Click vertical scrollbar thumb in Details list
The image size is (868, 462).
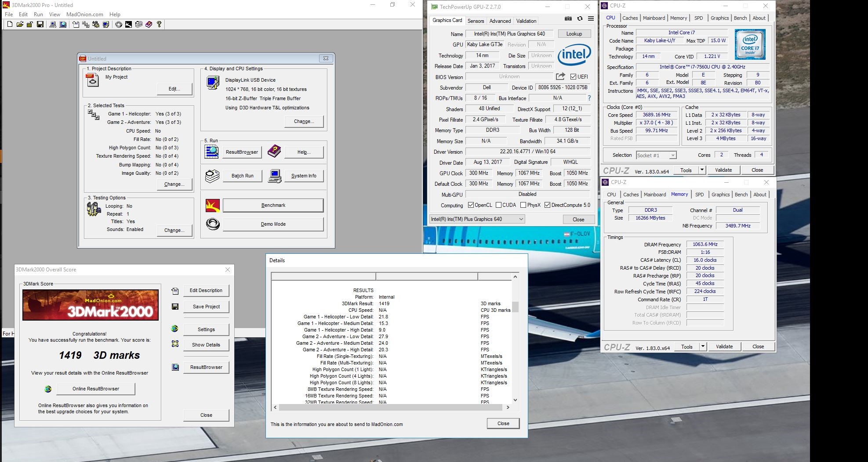515,307
